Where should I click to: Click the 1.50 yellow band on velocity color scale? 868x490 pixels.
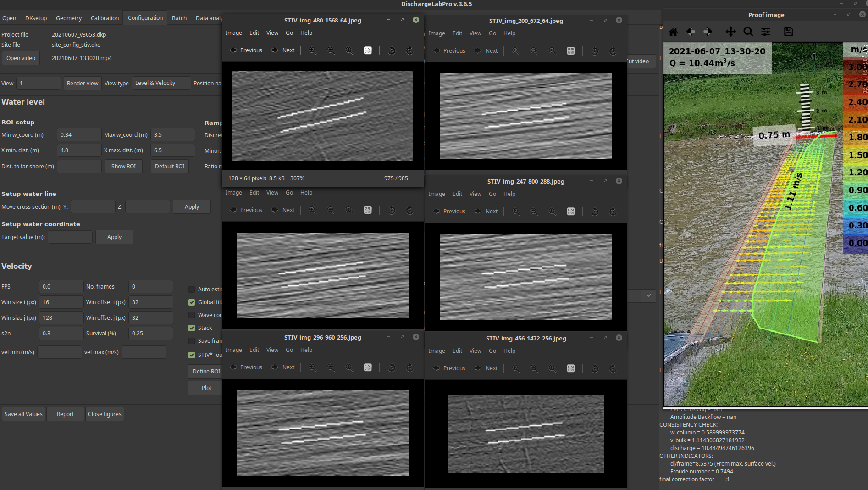(x=855, y=155)
